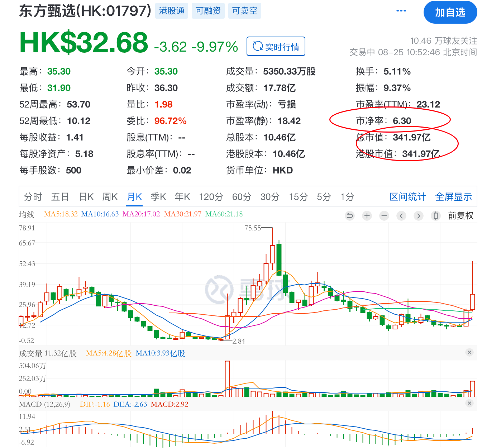Close the MACD indicator panel
Image resolution: width=501 pixels, height=448 pixels.
(x=469, y=403)
